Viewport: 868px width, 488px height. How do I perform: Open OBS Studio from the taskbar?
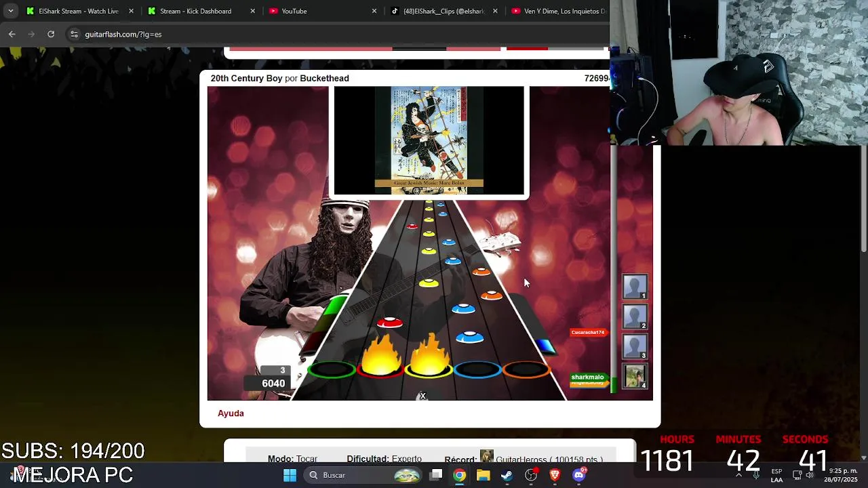[531, 475]
